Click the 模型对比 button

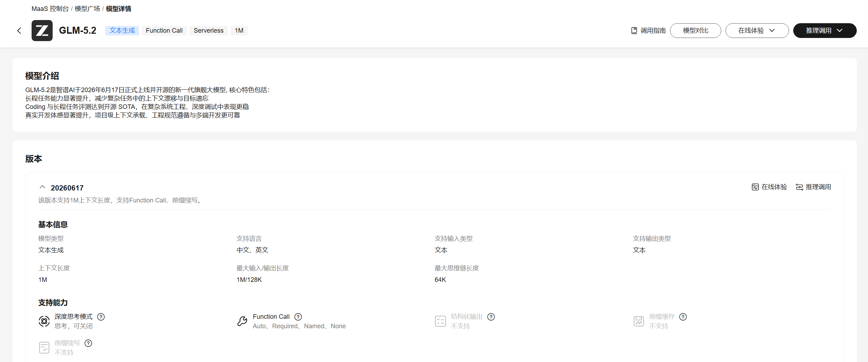695,31
